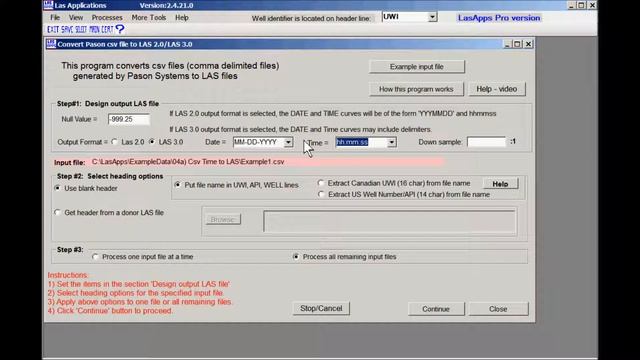
Task: Open the File menu
Action: point(55,18)
